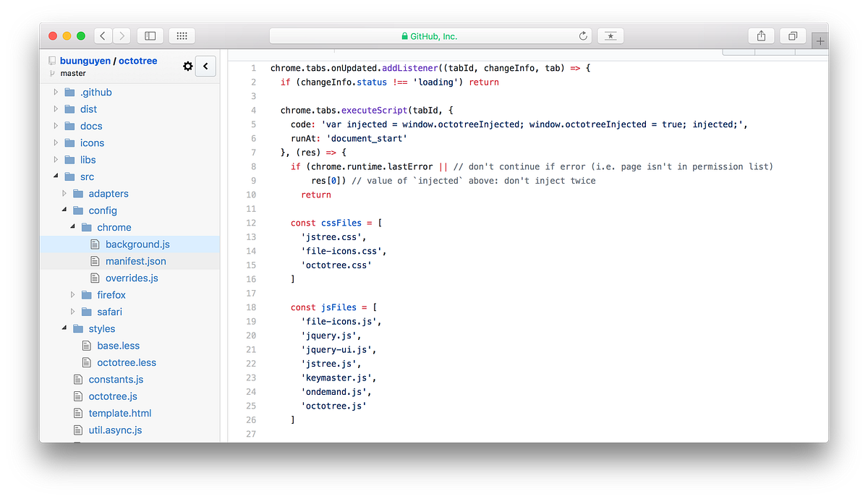Screen dimensions: 868x499
Task: Show all tabs with tab overview icon
Action: 792,35
